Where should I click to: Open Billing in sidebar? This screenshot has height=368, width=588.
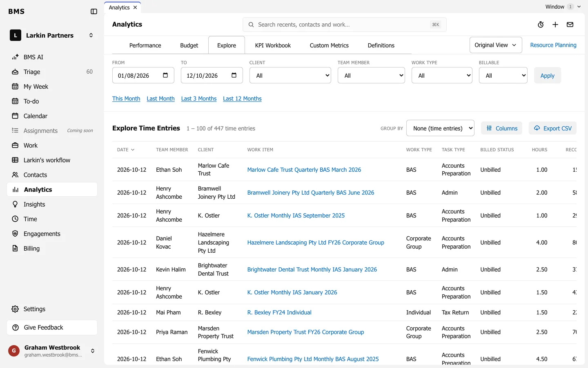point(52,249)
